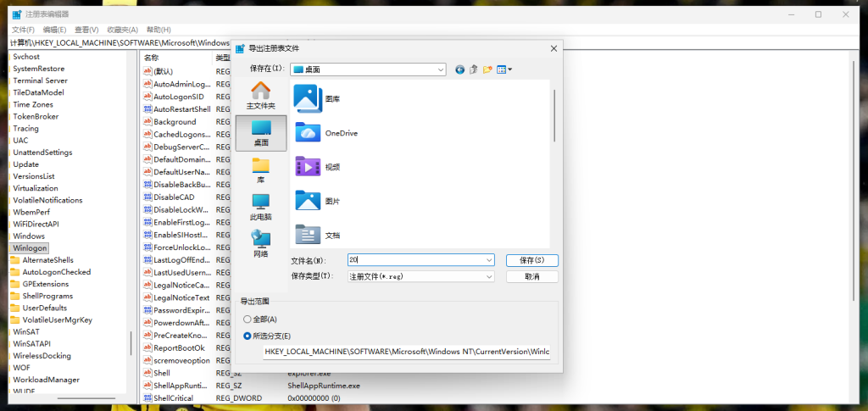Viewport: 868px width, 411px height.
Task: Select the UAC key in tree
Action: [20, 141]
